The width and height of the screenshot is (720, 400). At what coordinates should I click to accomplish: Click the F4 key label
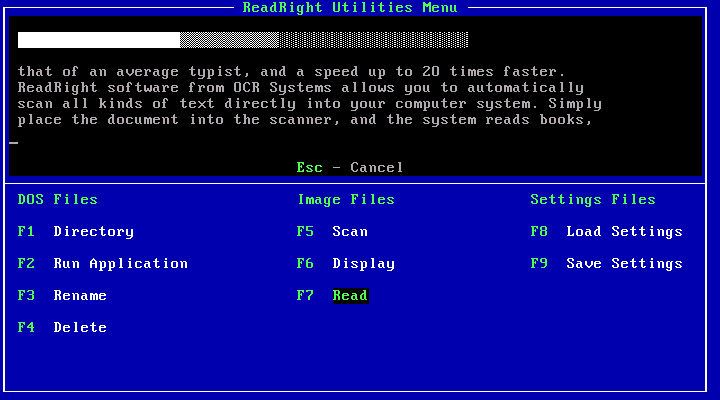click(x=26, y=327)
